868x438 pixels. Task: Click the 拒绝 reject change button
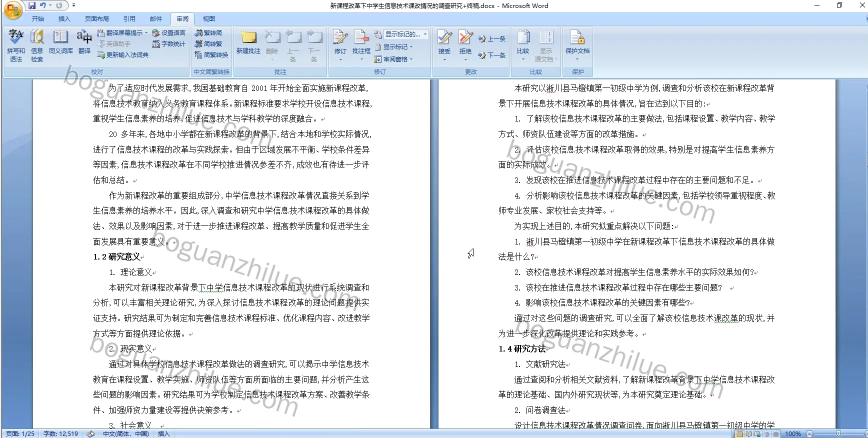coord(465,45)
